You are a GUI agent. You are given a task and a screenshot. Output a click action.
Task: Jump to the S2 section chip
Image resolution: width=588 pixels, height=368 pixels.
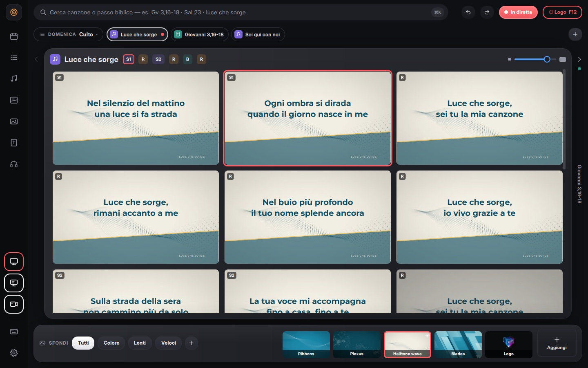pyautogui.click(x=158, y=59)
